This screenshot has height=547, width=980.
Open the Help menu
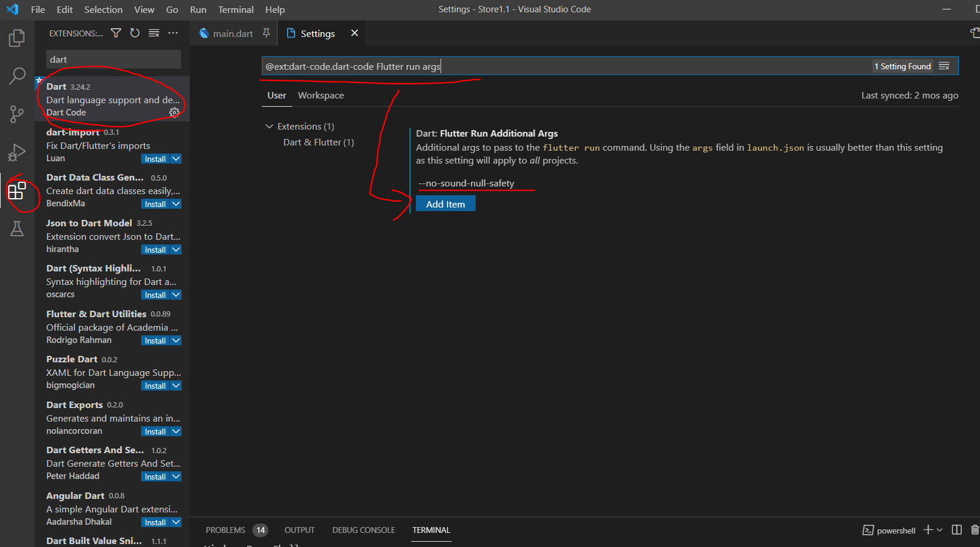pos(275,9)
